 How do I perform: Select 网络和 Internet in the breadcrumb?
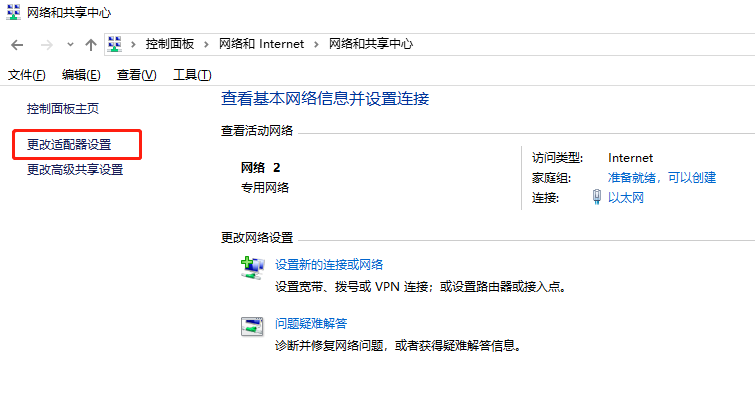(x=261, y=44)
